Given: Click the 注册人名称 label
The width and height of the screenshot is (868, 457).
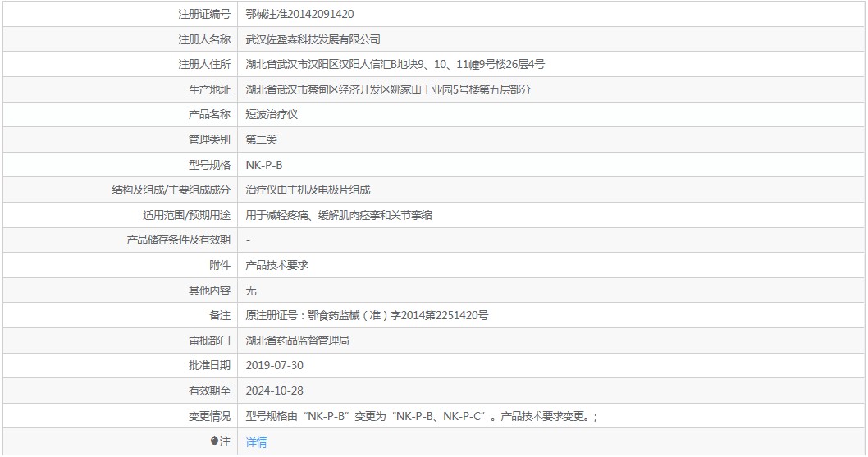Looking at the screenshot, I should (204, 39).
